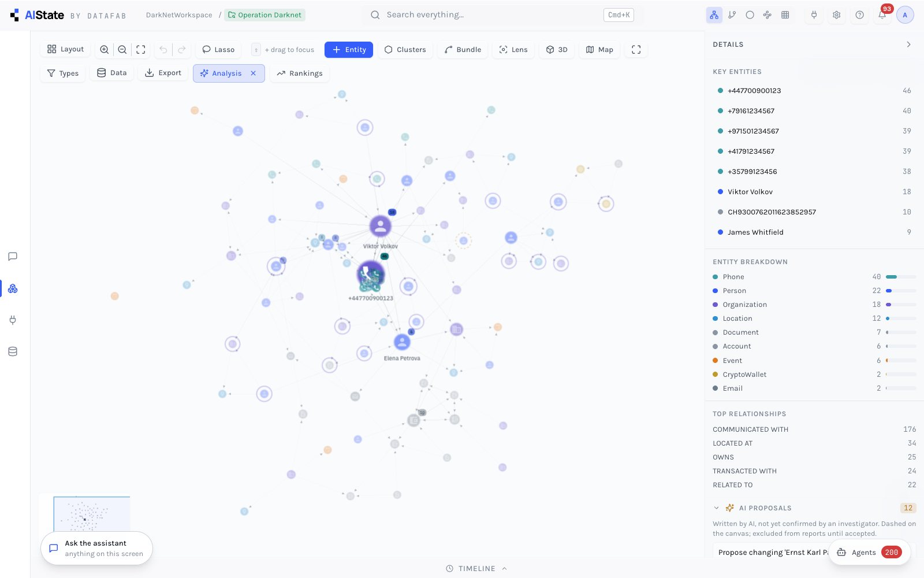Viewport: 924px width, 578px height.
Task: Click the database icon in left sidebar
Action: 13,351
